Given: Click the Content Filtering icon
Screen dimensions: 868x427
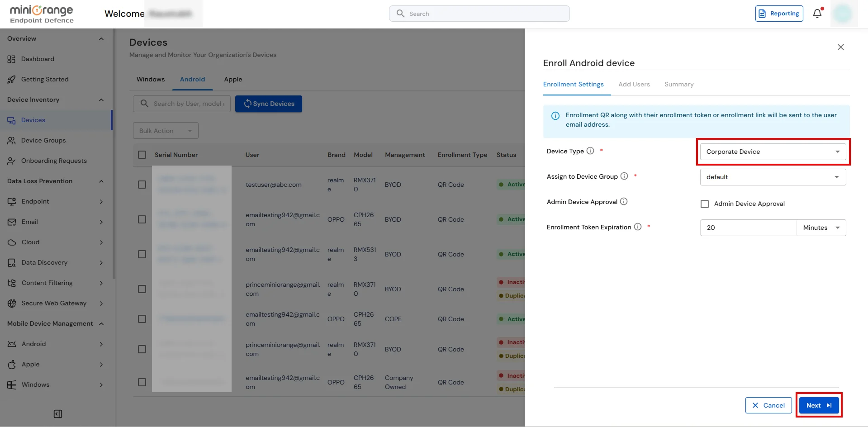Looking at the screenshot, I should coord(12,283).
